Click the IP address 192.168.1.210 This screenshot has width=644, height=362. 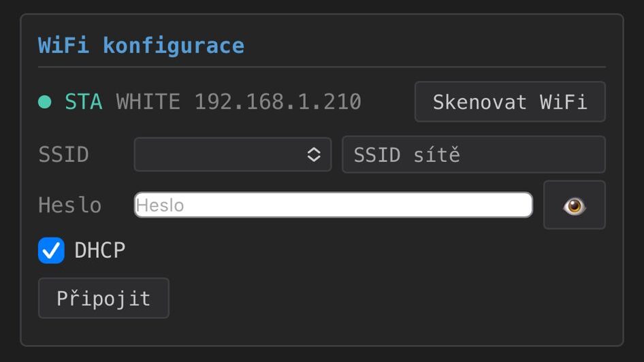tap(278, 102)
